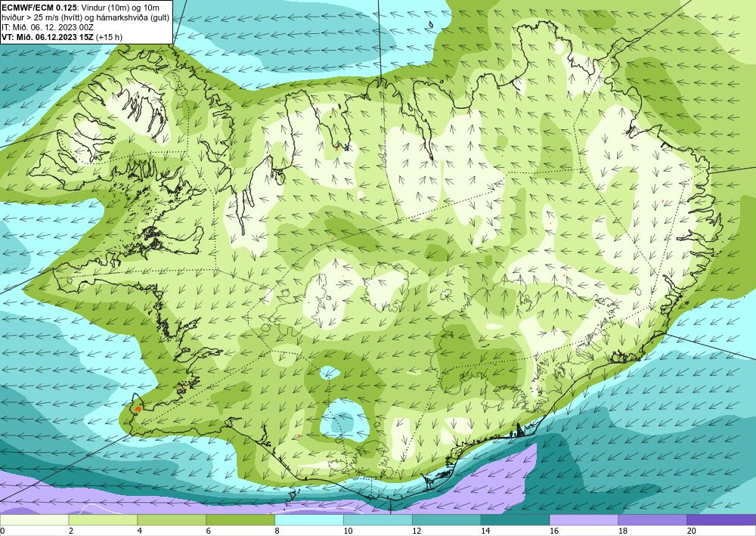Click the "(+15 h)" forecast offset text
Viewport: 756px width, 536px height.
(109, 37)
